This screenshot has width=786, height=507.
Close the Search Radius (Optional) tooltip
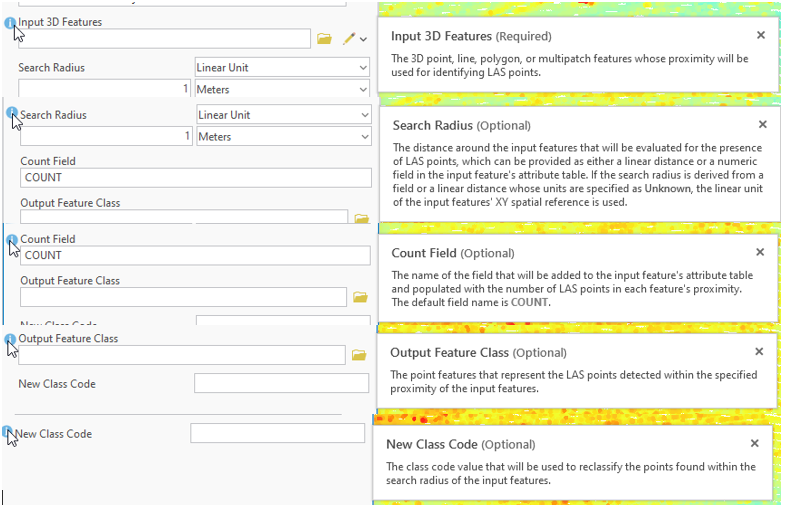(x=762, y=124)
